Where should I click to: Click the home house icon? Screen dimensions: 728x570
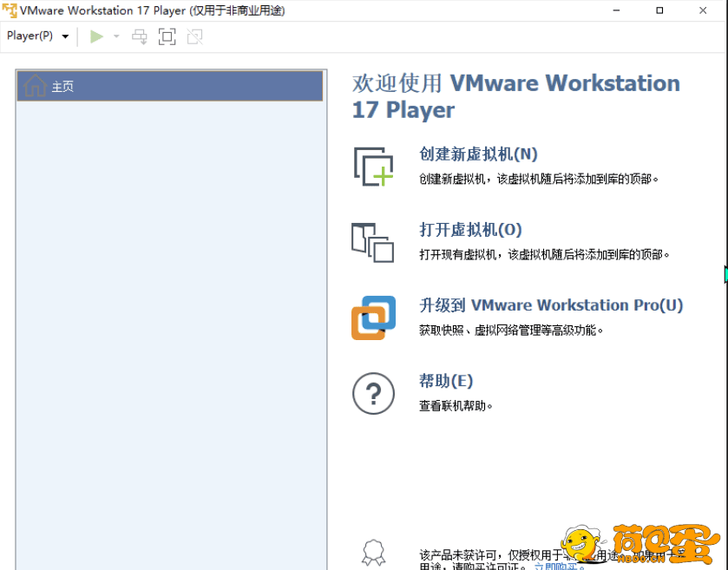(36, 85)
